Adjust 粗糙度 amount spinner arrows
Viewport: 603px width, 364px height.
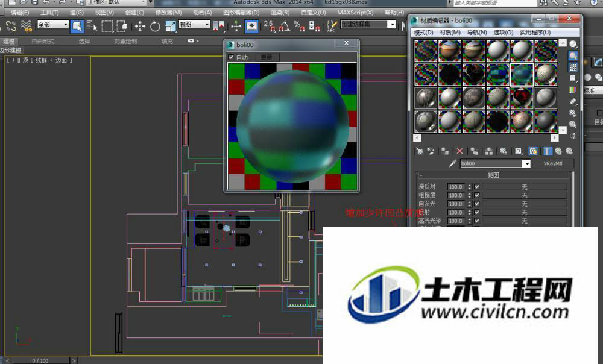click(469, 195)
